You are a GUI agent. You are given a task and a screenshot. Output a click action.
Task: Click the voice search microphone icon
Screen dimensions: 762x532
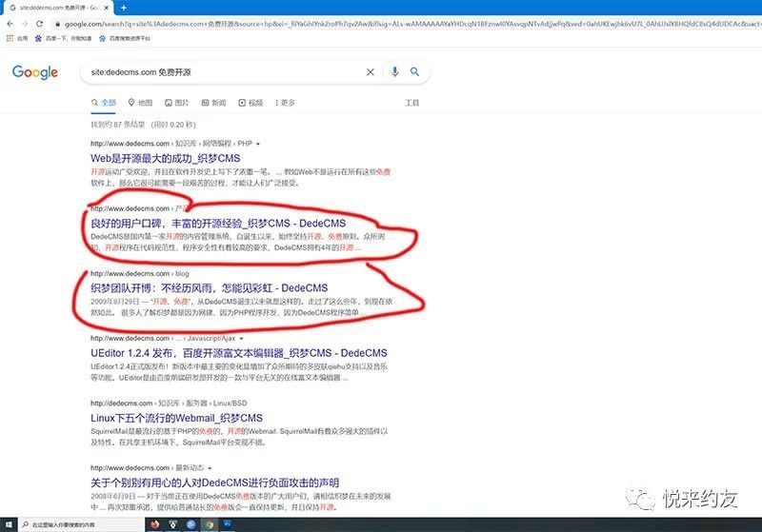(394, 71)
